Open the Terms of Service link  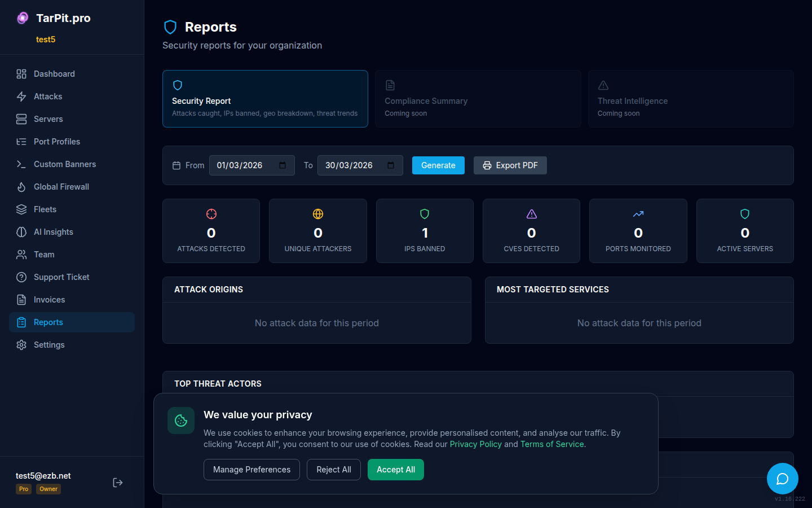click(x=552, y=444)
